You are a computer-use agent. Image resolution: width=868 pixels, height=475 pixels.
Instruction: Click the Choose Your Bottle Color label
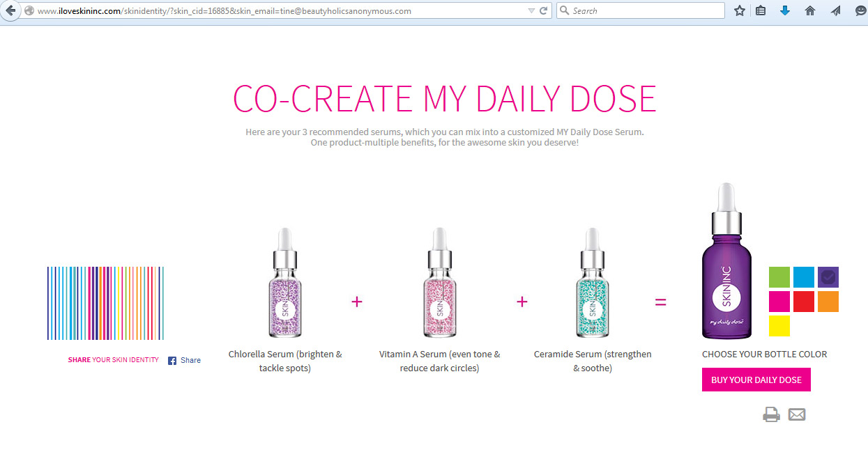click(x=765, y=354)
